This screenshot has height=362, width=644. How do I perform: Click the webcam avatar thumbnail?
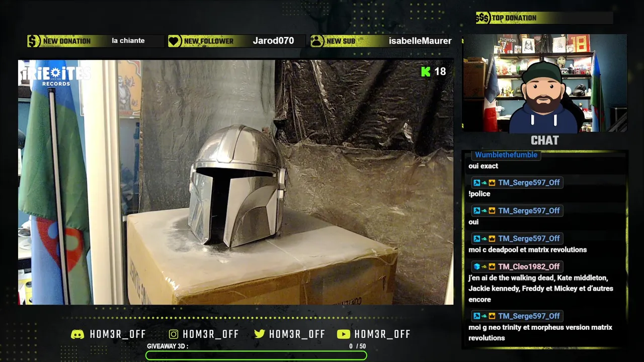click(545, 83)
